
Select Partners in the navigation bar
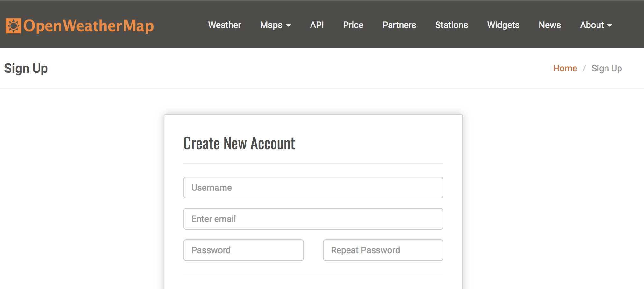(399, 25)
